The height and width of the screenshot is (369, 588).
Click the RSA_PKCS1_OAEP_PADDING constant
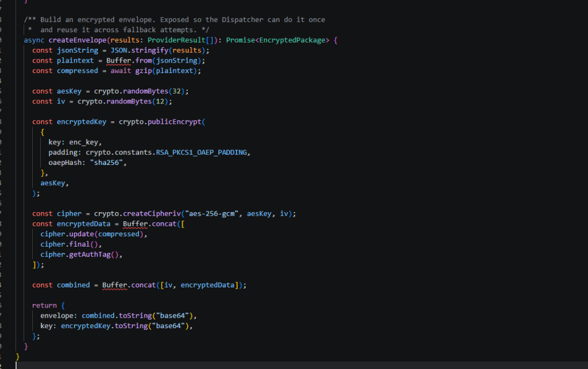point(202,152)
